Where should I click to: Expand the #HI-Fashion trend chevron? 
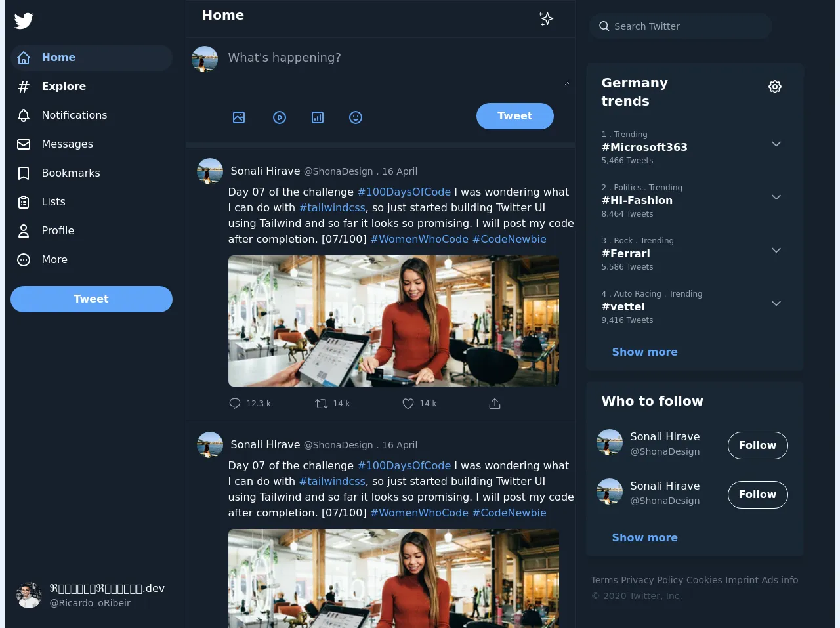pyautogui.click(x=776, y=198)
